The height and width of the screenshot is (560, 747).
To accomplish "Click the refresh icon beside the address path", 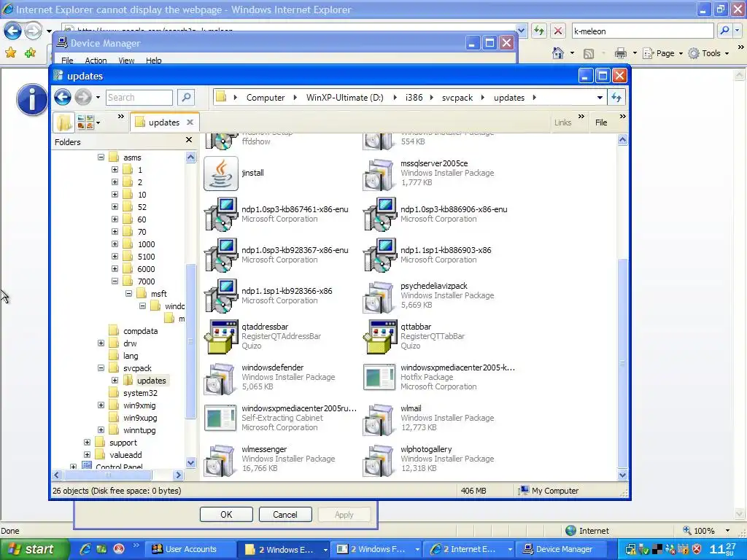I will (x=616, y=98).
